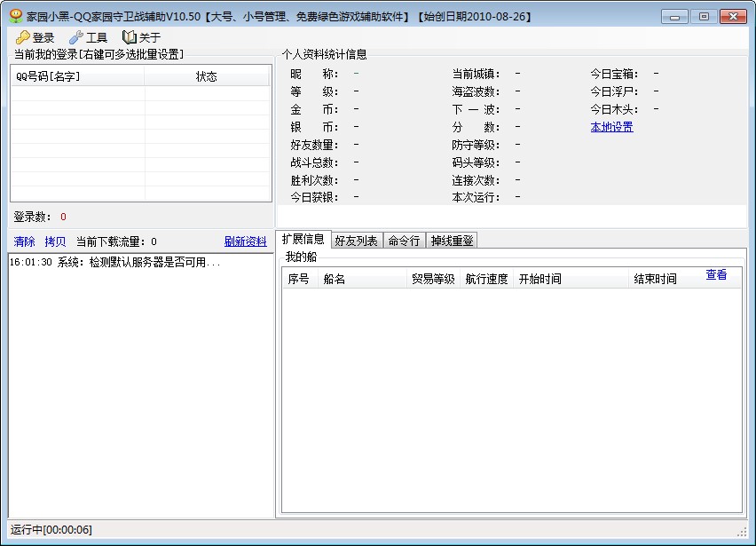756x546 pixels.
Task: Click the 查看 view link above ship list
Action: (x=717, y=276)
